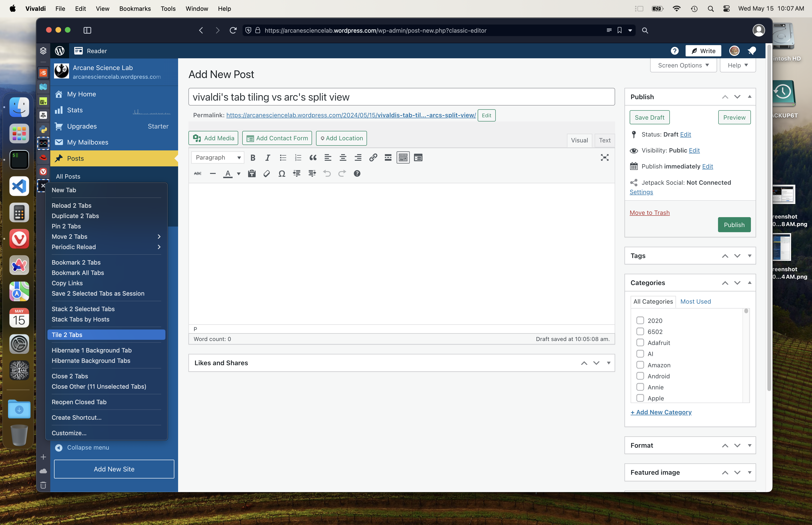Expand the Format panel
This screenshot has height=525, width=812.
[749, 445]
